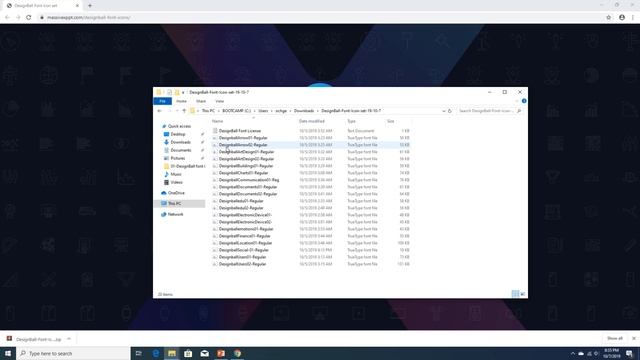Click Users in the address path
This screenshot has width=640, height=360.
(x=263, y=111)
